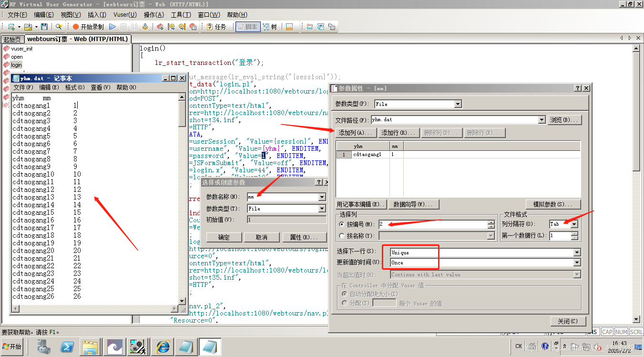This screenshot has width=644, height=357.
Task: Select the login action in tree
Action: click(x=17, y=65)
